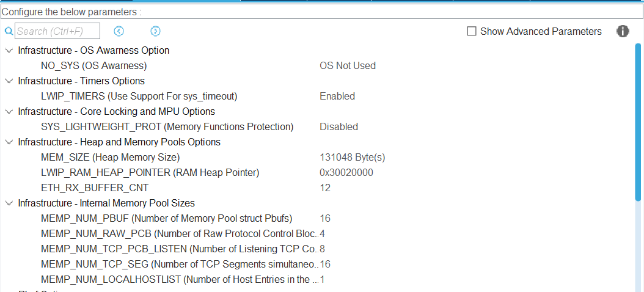Go to previous search result arrow
This screenshot has height=292, width=644.
point(119,31)
